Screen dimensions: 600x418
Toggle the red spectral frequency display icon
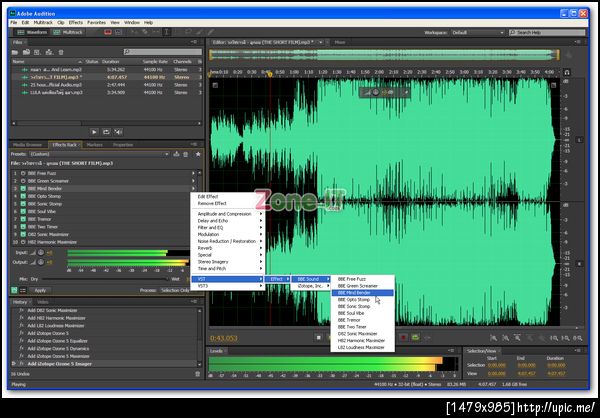coord(108,32)
